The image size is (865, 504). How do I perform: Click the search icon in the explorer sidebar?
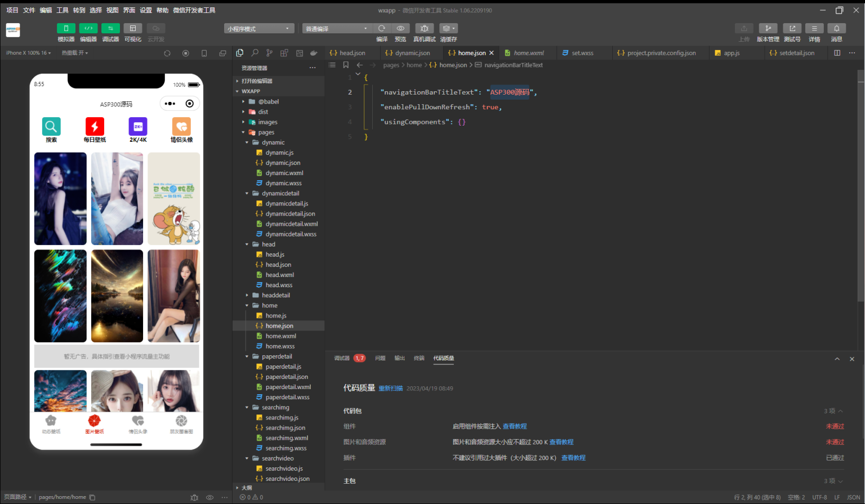coord(255,53)
